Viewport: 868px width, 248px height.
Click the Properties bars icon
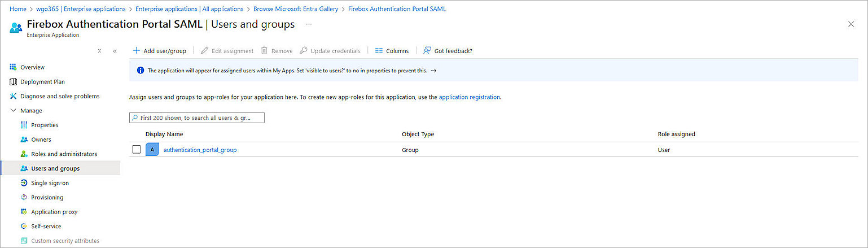(x=24, y=125)
